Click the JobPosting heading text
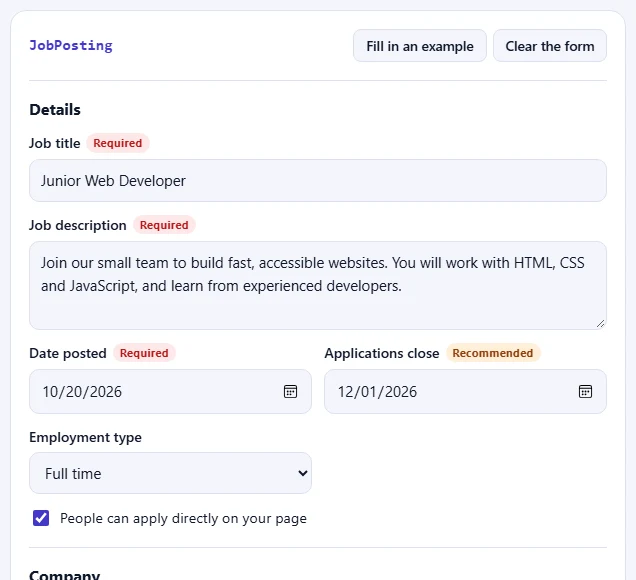The image size is (636, 580). coord(71,45)
